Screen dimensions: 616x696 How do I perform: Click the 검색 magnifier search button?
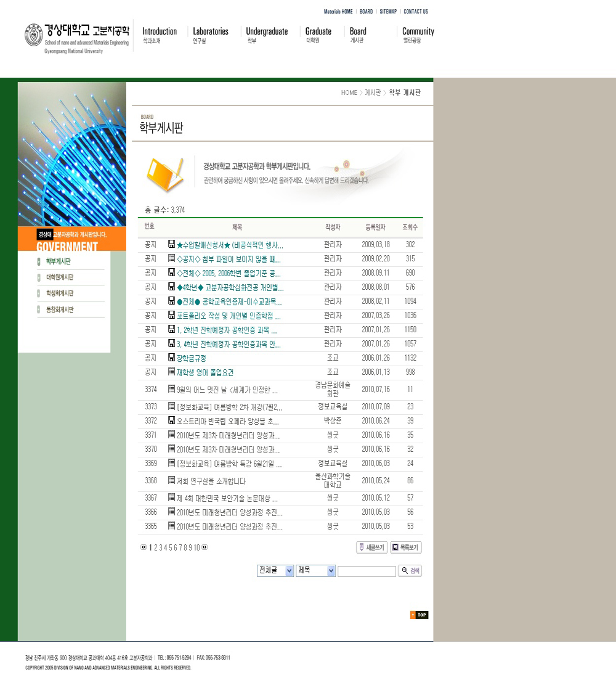(410, 571)
